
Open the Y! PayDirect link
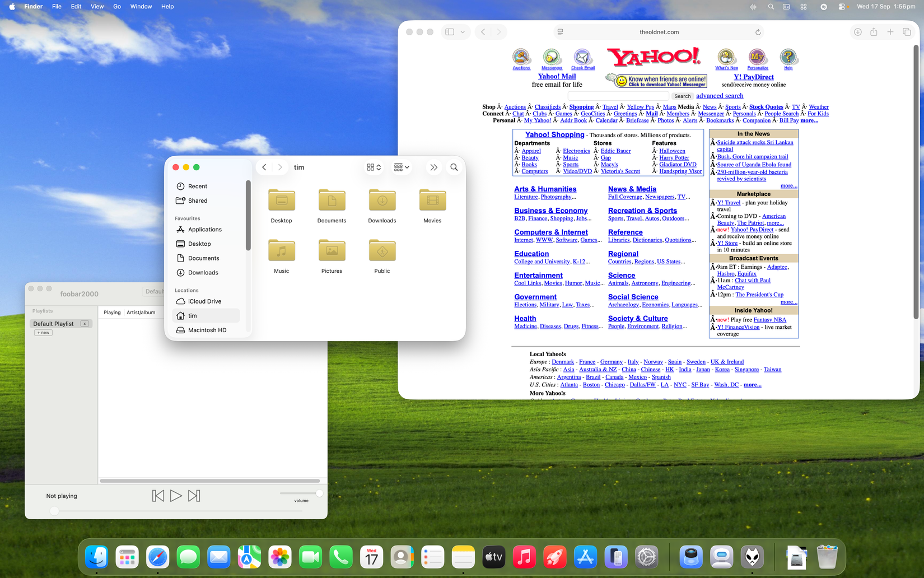pyautogui.click(x=753, y=77)
